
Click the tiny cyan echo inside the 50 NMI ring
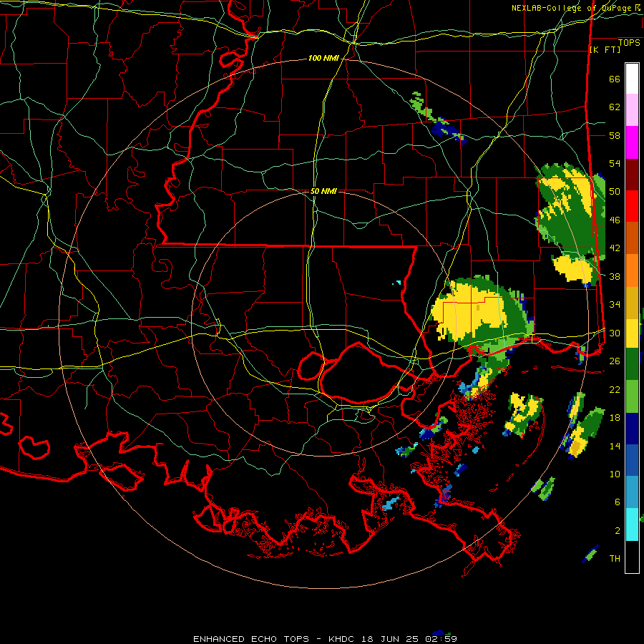(x=397, y=283)
